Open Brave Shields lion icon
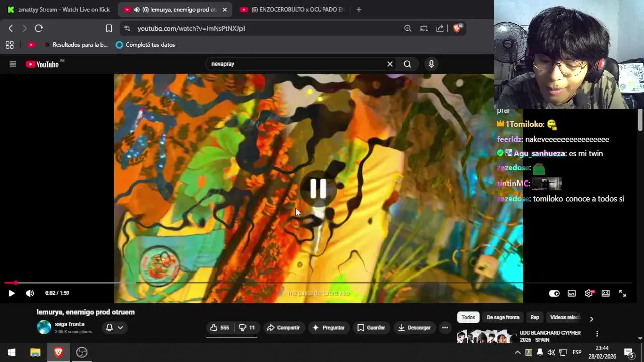 (457, 29)
